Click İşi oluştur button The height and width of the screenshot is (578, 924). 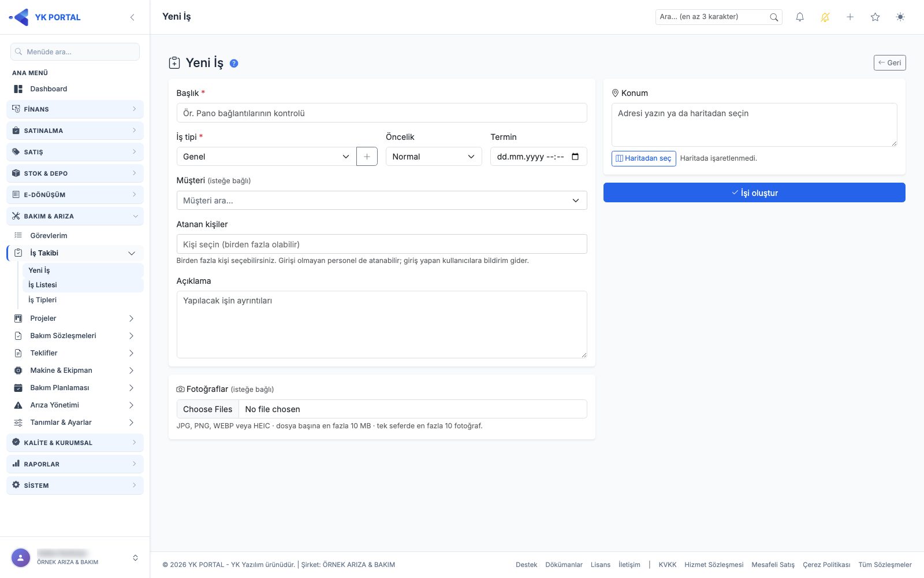point(754,192)
